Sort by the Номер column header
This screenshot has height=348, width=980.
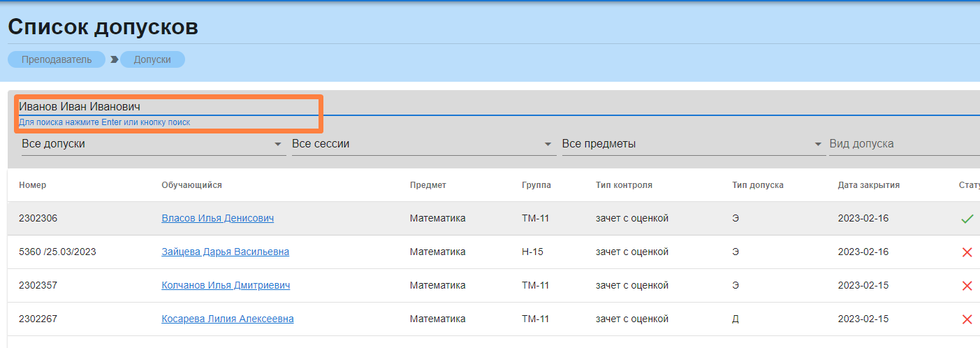(x=33, y=185)
